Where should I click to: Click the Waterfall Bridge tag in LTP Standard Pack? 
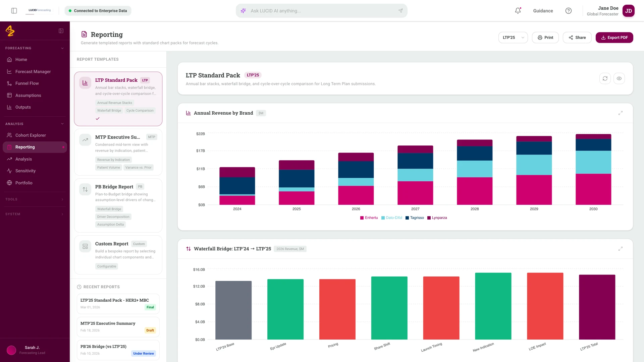coord(109,111)
